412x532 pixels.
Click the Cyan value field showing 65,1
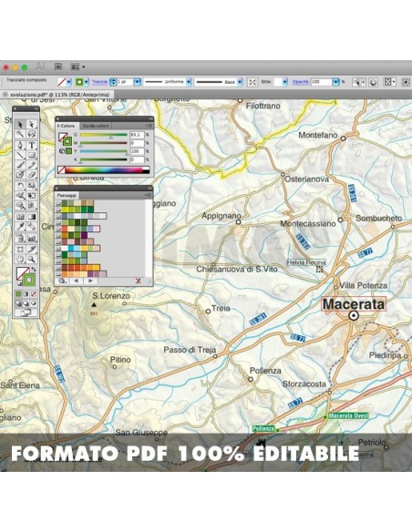click(x=137, y=135)
